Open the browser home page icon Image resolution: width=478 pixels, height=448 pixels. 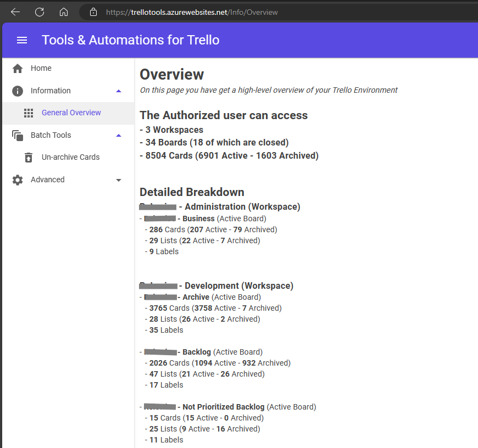coord(64,12)
